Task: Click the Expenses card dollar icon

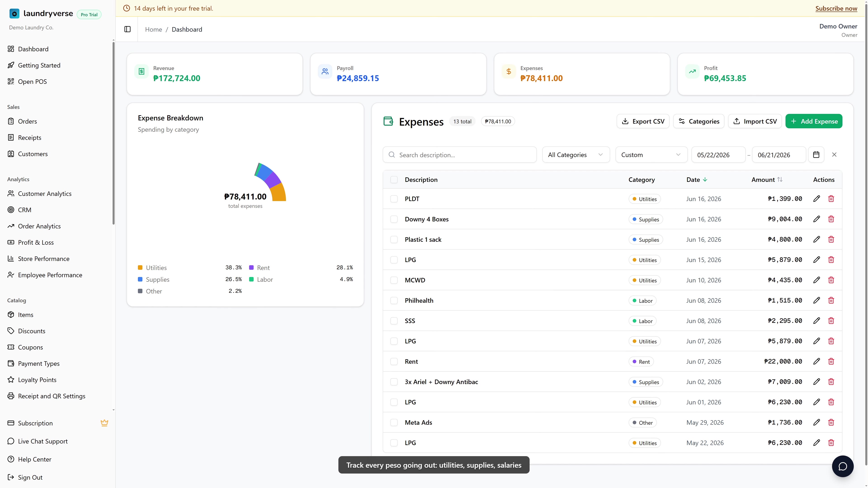Action: point(508,71)
